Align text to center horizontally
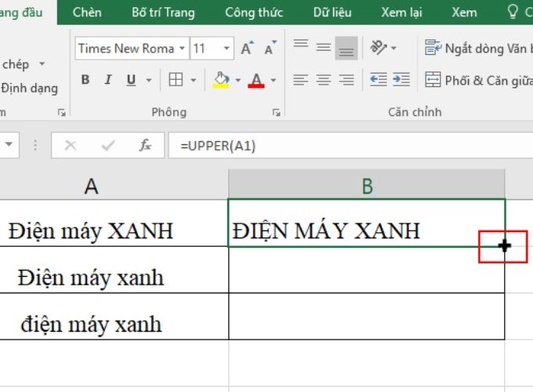Viewport: 533px width, 392px height. [323, 80]
